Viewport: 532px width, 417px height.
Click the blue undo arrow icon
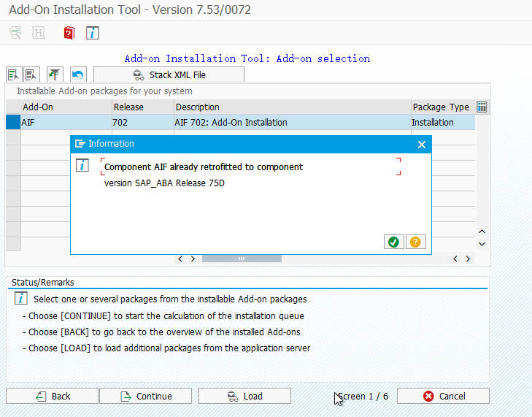(x=78, y=74)
